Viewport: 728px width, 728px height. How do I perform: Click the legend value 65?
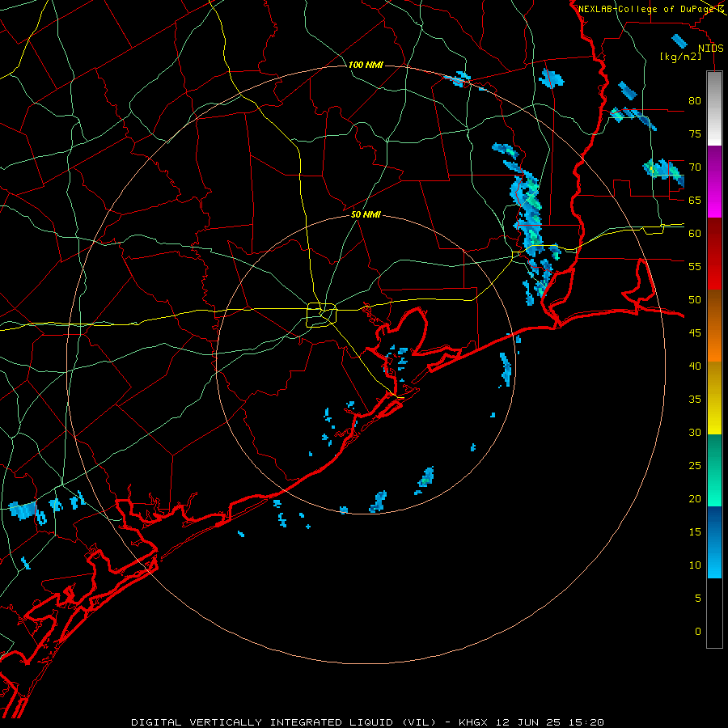click(695, 200)
